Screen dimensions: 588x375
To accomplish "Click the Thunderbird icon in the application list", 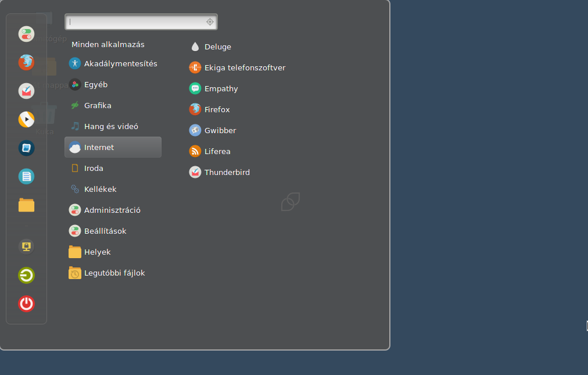I will pos(195,172).
